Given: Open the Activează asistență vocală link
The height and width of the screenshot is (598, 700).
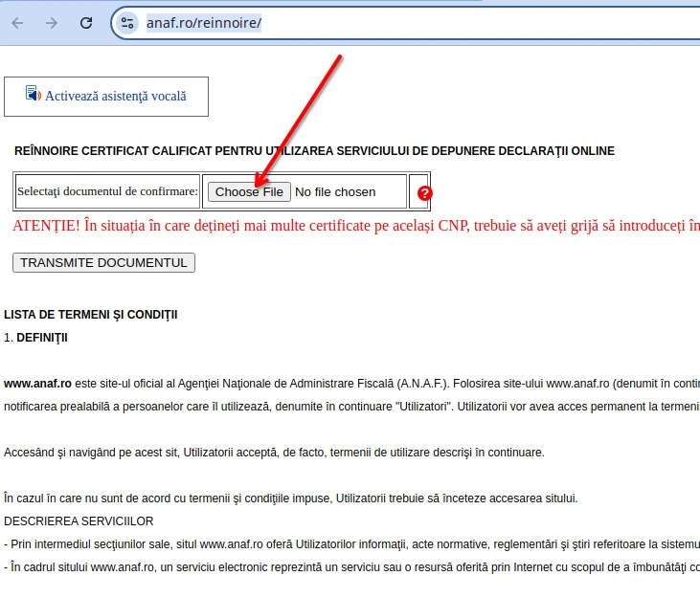Looking at the screenshot, I should click(115, 97).
